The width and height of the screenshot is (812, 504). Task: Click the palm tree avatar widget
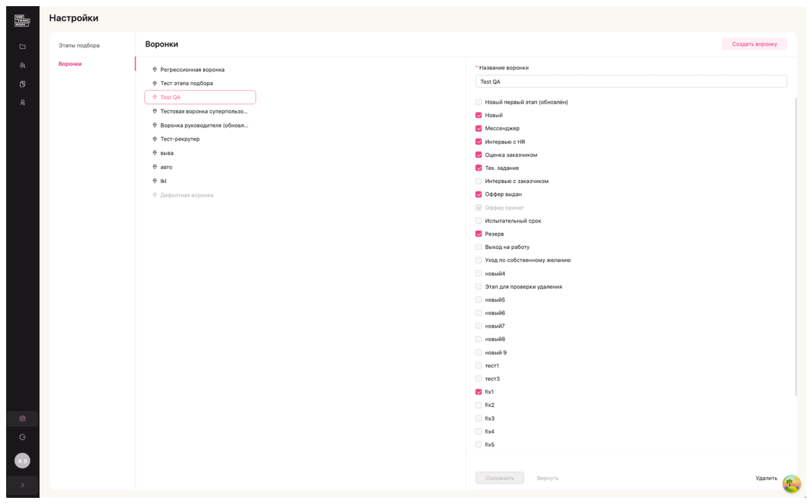pos(791,484)
